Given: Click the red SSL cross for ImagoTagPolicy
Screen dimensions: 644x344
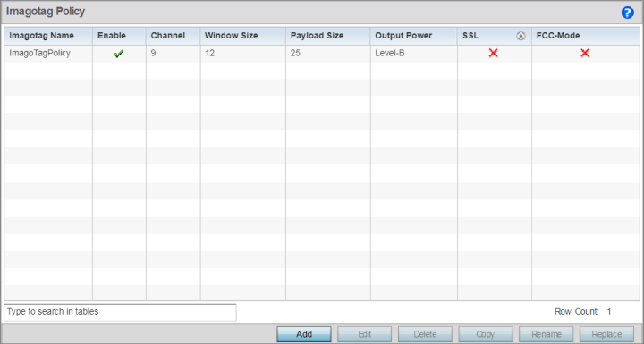Looking at the screenshot, I should coord(493,53).
